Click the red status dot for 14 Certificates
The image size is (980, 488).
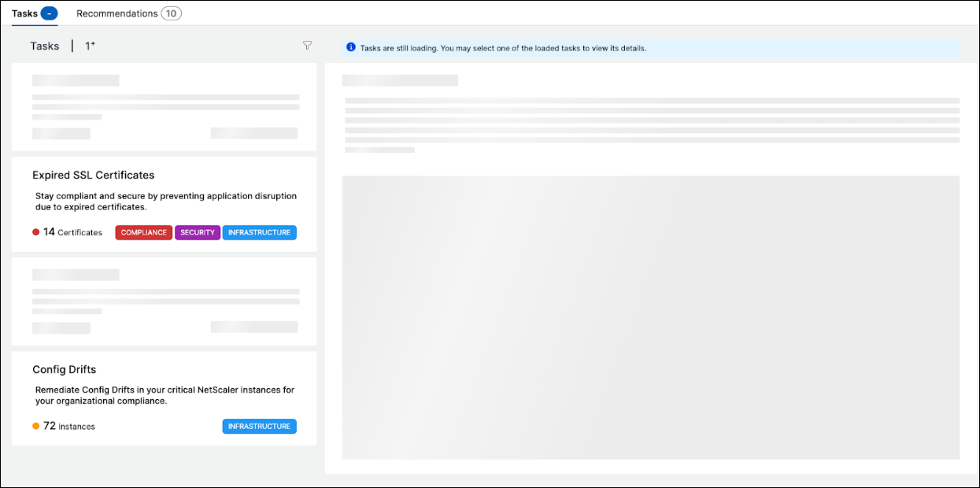[x=36, y=232]
